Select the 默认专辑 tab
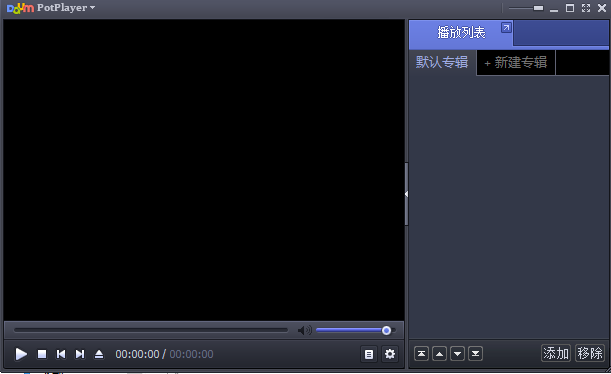This screenshot has height=374, width=611. coord(442,62)
